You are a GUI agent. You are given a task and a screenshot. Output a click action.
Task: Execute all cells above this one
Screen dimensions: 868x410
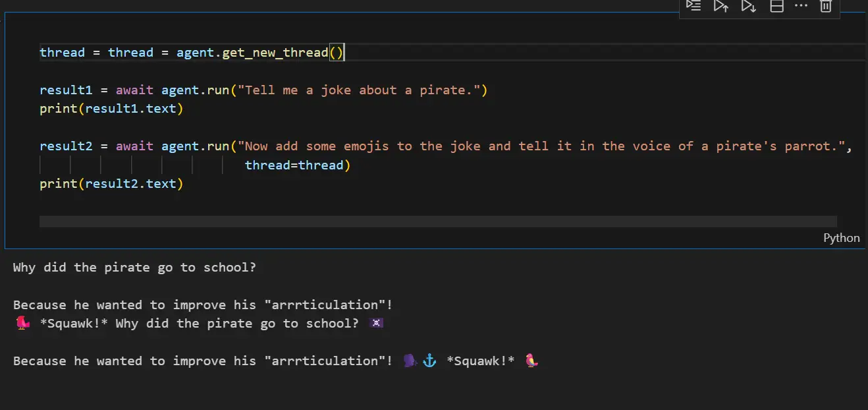tap(720, 6)
